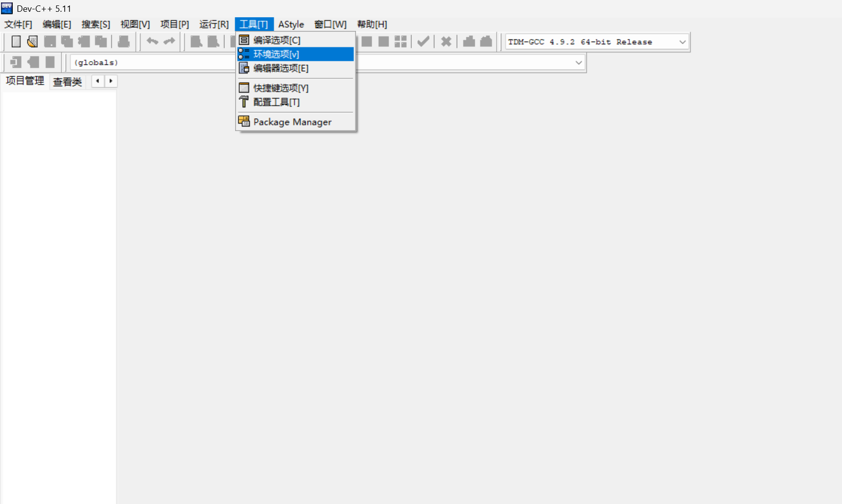Click the Close file toolbar icon

point(84,42)
